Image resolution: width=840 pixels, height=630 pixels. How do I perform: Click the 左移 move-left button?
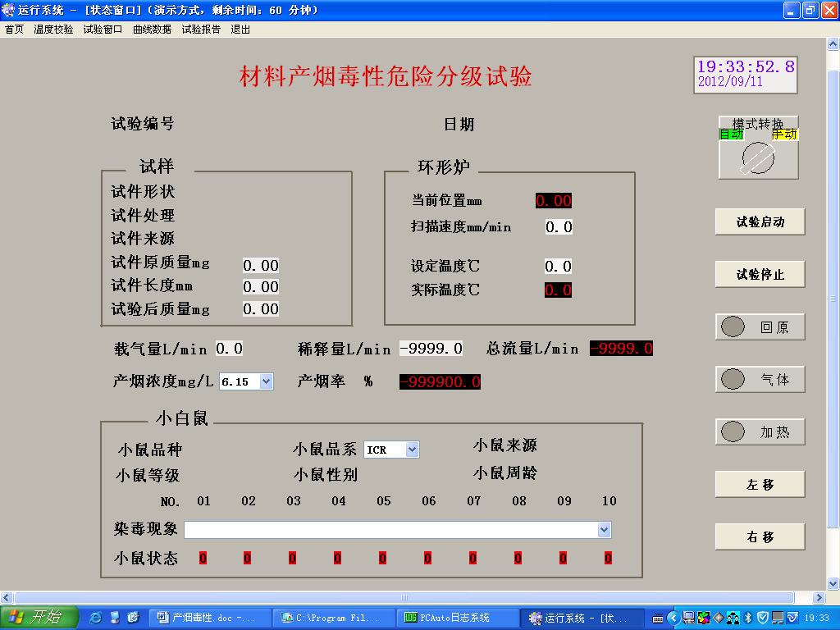point(760,485)
